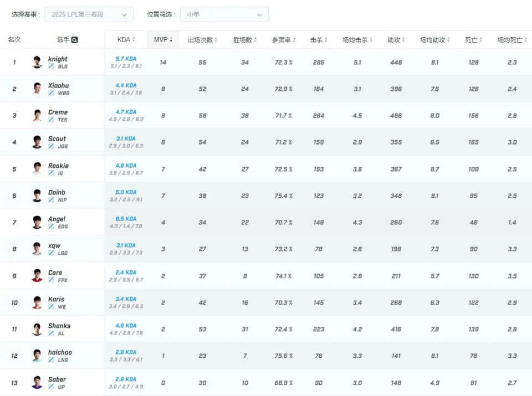Sort by 击杀 column arrows

point(327,40)
